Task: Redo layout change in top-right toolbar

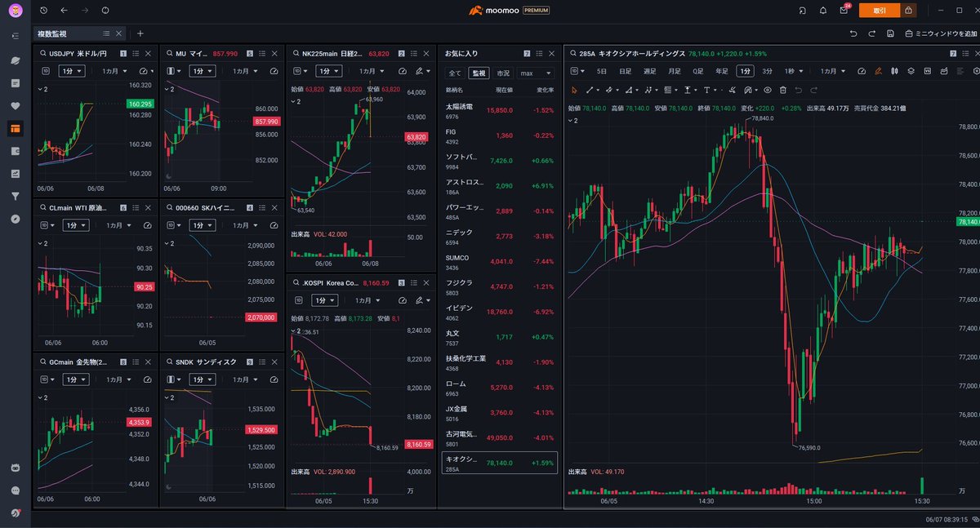Action: tap(872, 33)
